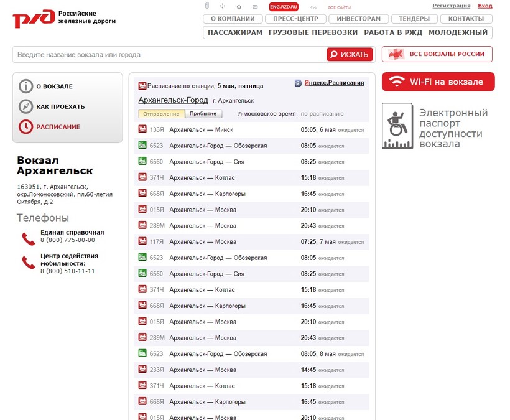Click the 'Wi-Fi на вокзале' button
Image resolution: width=510 pixels, height=420 pixels.
(438, 82)
